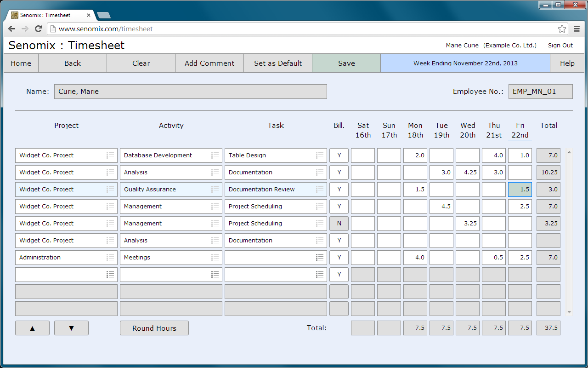
Task: Open the activity chooser for Quality Assurance
Action: 215,189
